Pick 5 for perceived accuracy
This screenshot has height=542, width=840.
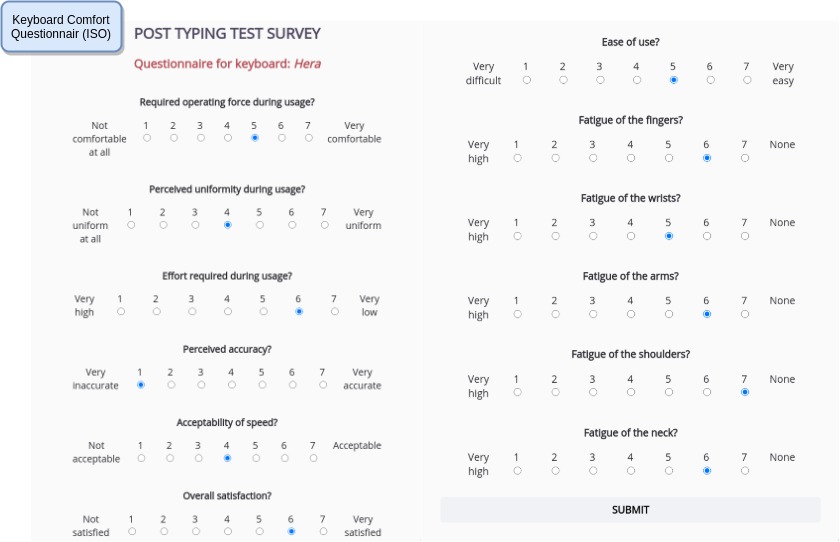pos(262,384)
